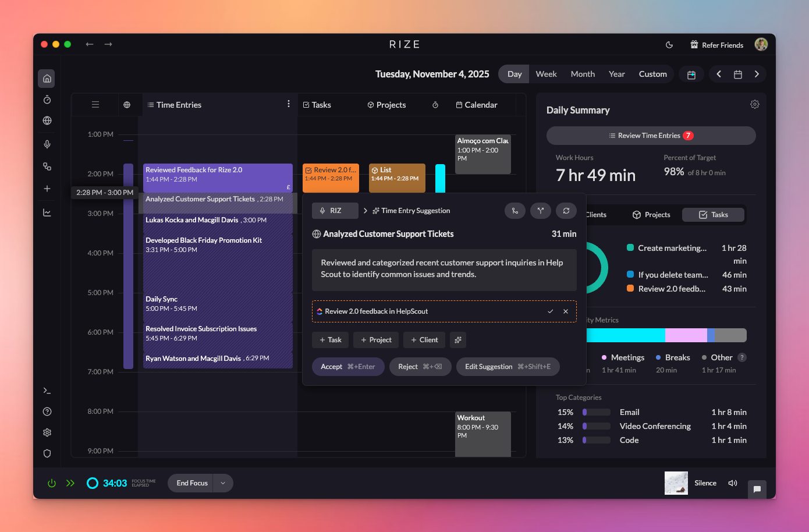Switch to the Year view
This screenshot has height=532, width=809.
[617, 74]
